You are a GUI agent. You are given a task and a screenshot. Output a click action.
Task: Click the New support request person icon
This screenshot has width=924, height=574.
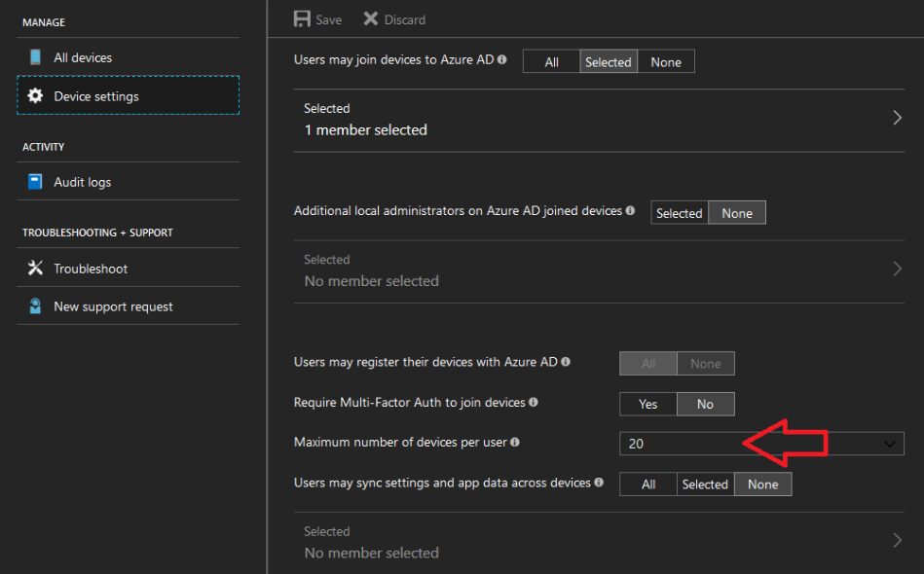click(35, 306)
